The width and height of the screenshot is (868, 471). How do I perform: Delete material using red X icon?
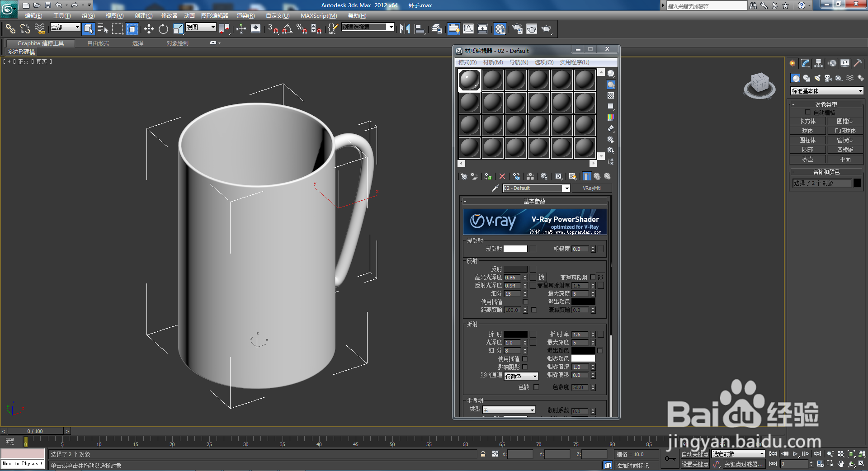pos(502,176)
